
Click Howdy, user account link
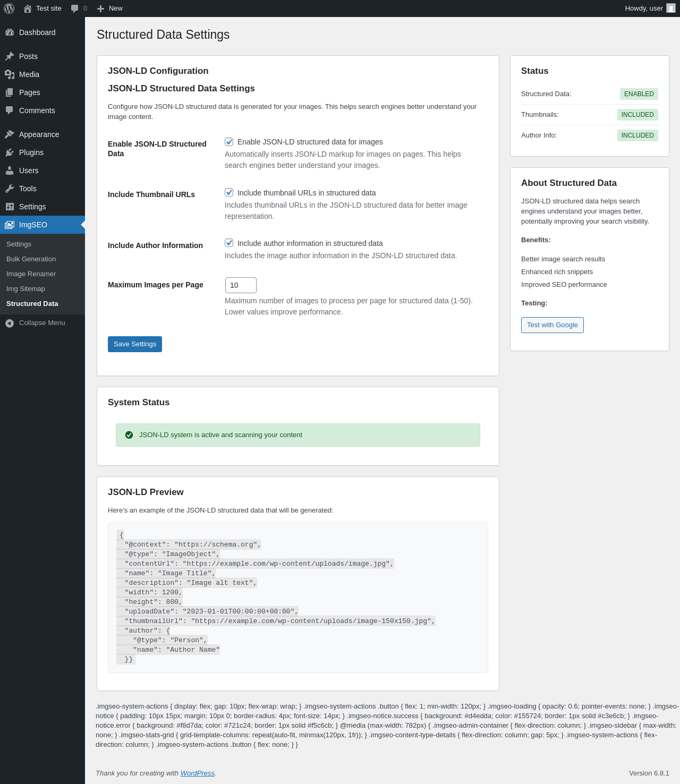pyautogui.click(x=650, y=8)
